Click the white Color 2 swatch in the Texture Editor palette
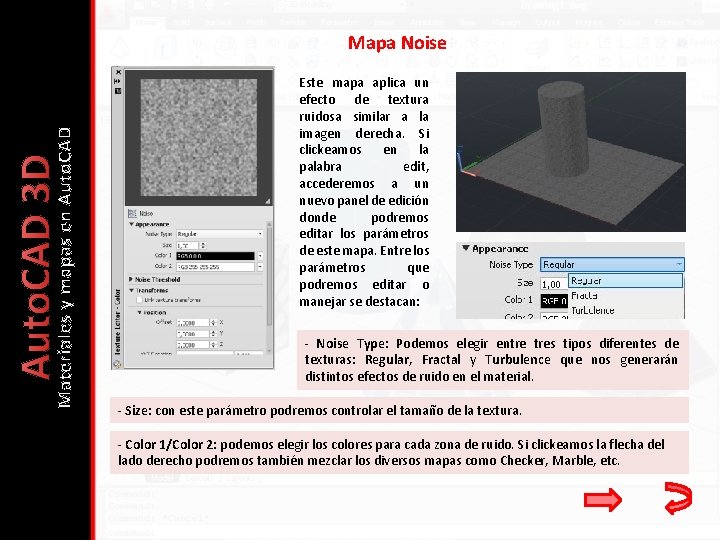 pos(215,266)
